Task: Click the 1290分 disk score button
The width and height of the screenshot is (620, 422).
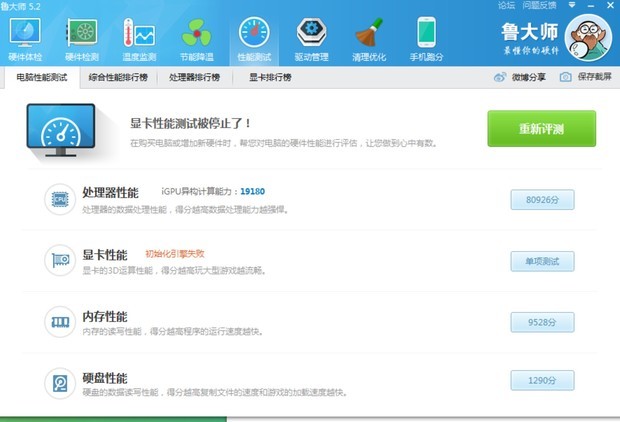Action: tap(542, 380)
